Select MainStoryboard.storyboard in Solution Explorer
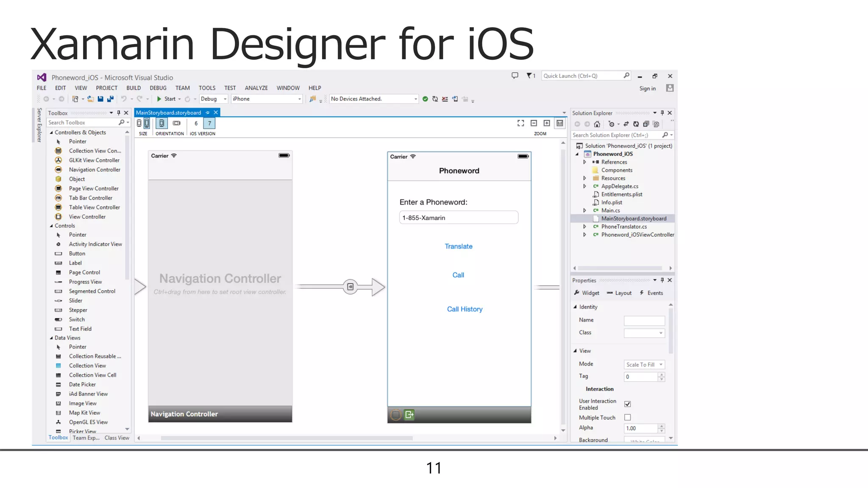The width and height of the screenshot is (868, 488). click(x=634, y=219)
